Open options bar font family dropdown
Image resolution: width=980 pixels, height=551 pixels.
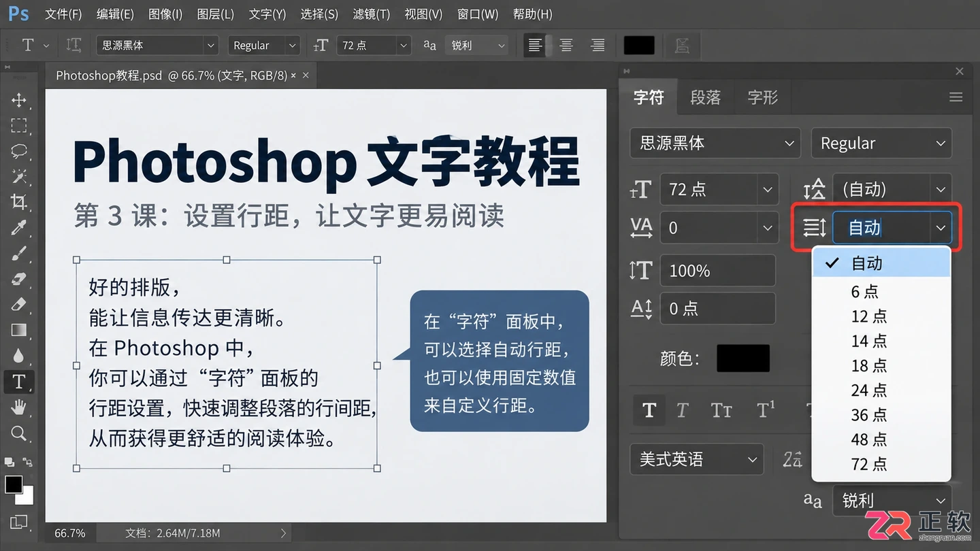point(157,46)
